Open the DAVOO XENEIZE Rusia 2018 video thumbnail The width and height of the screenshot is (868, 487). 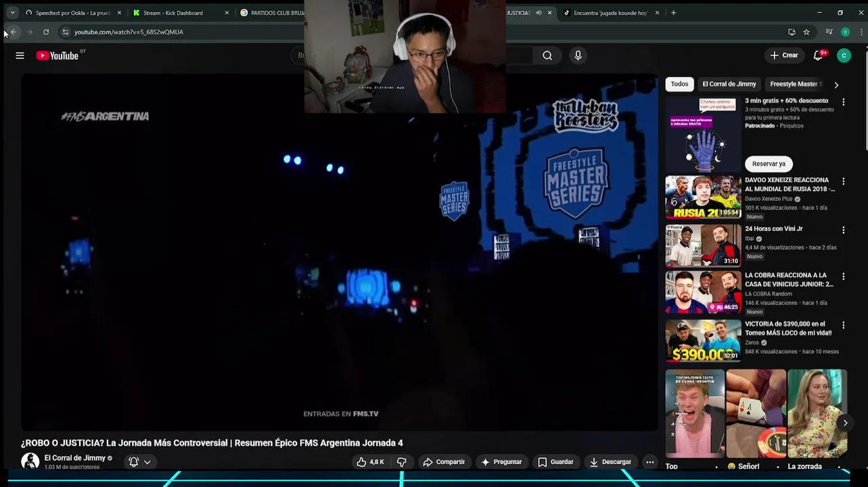[x=703, y=198]
